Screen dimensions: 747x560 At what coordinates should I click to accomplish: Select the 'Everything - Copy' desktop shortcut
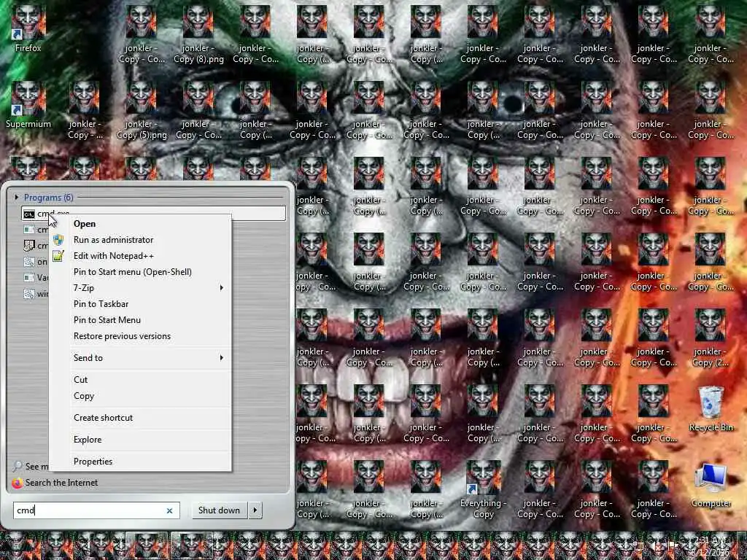483,489
